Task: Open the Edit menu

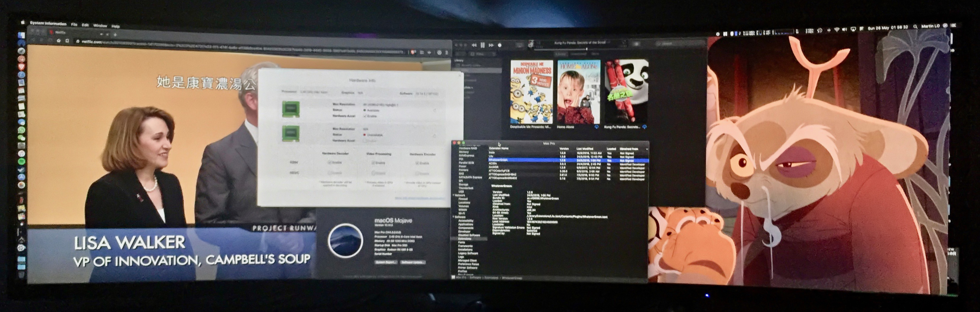Action: coord(85,25)
